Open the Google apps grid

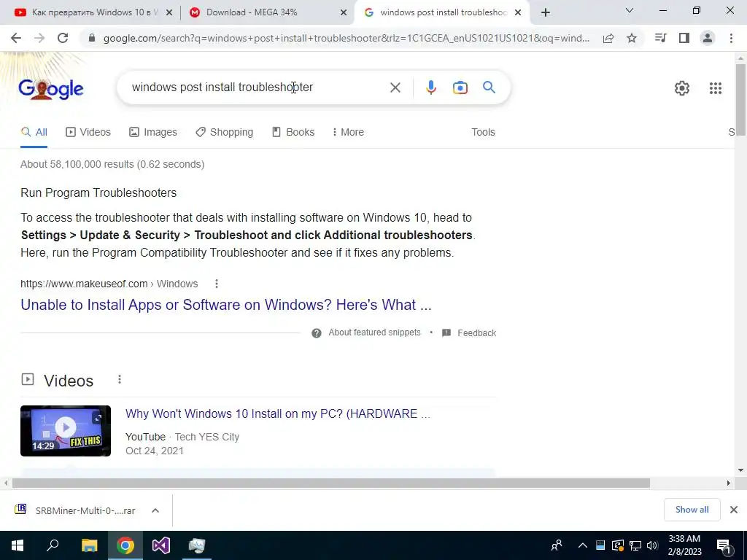[716, 88]
